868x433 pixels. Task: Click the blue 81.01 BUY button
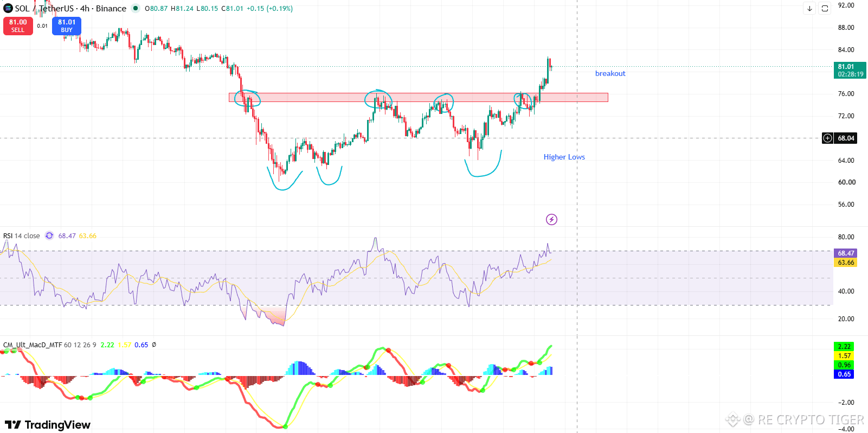pos(67,26)
